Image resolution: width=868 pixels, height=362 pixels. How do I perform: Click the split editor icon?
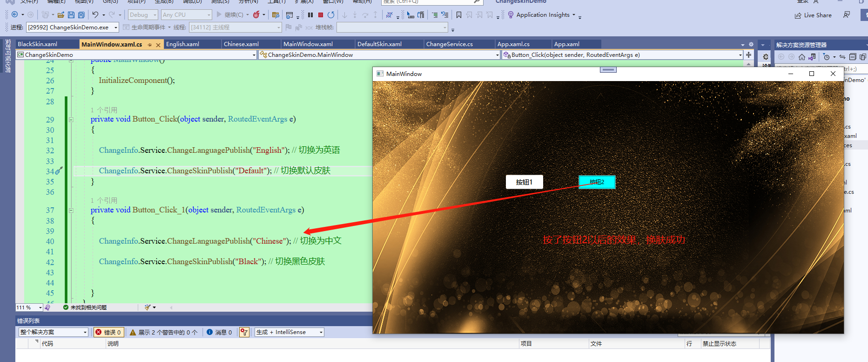pyautogui.click(x=748, y=55)
